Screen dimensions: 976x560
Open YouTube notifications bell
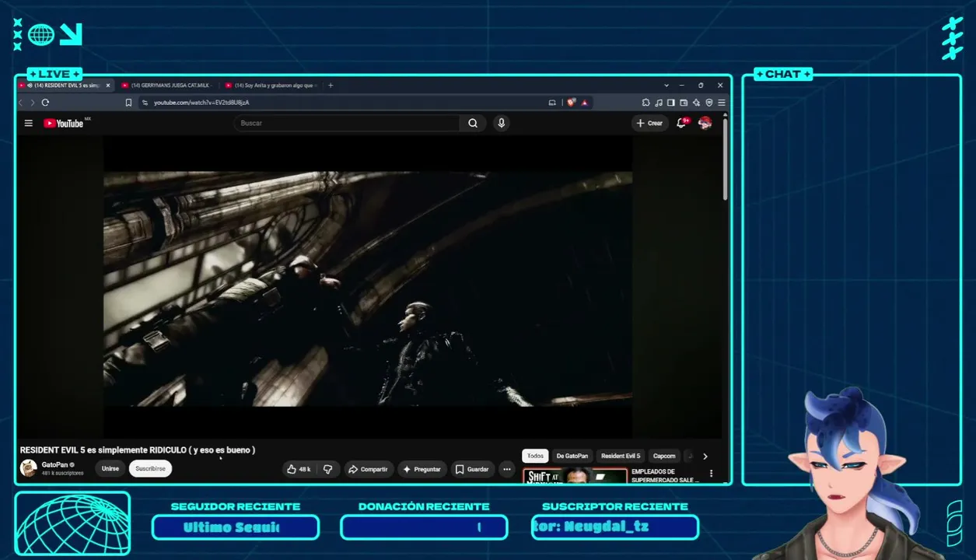[x=681, y=123]
